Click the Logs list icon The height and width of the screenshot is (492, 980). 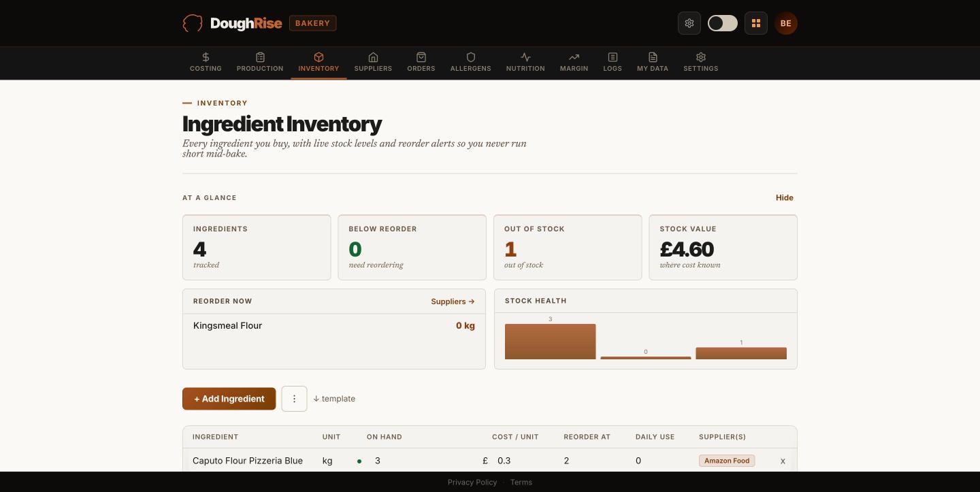612,57
